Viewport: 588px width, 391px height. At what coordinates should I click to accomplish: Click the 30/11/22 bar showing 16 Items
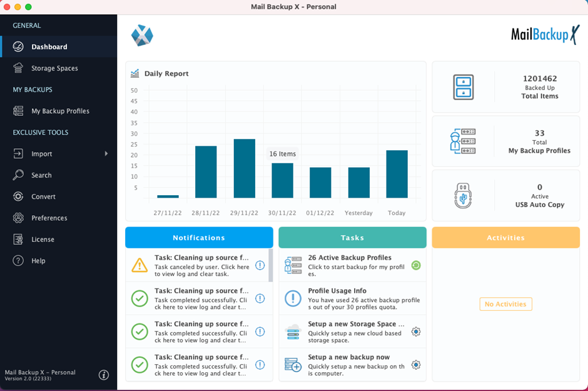[282, 180]
